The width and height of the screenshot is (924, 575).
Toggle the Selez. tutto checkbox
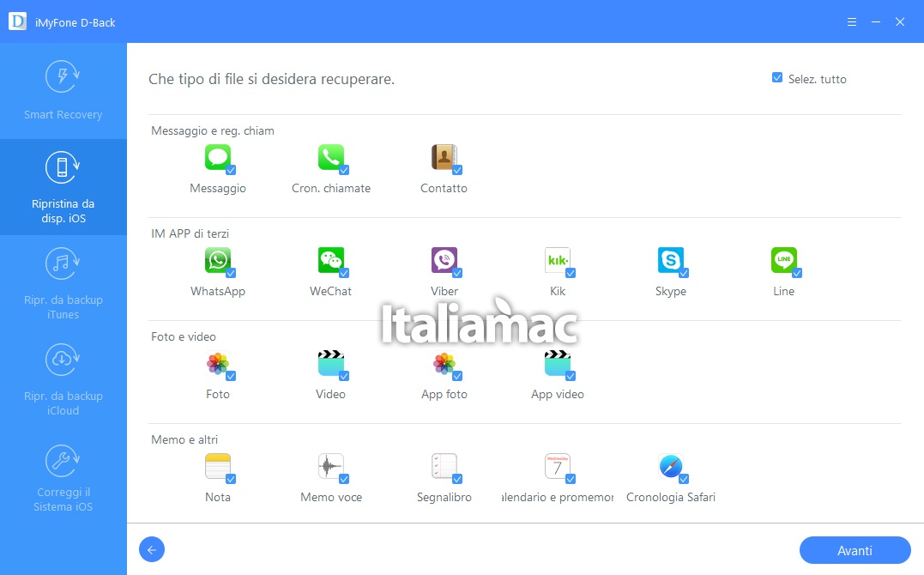point(777,78)
